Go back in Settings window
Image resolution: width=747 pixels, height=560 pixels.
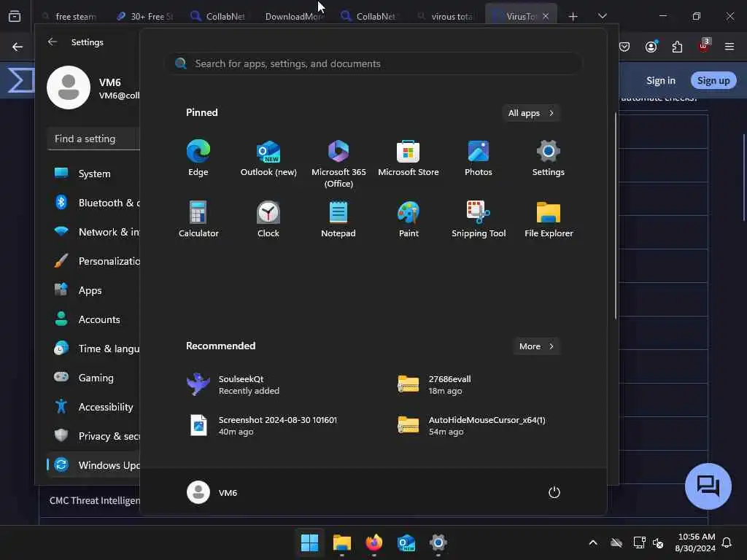tap(53, 42)
